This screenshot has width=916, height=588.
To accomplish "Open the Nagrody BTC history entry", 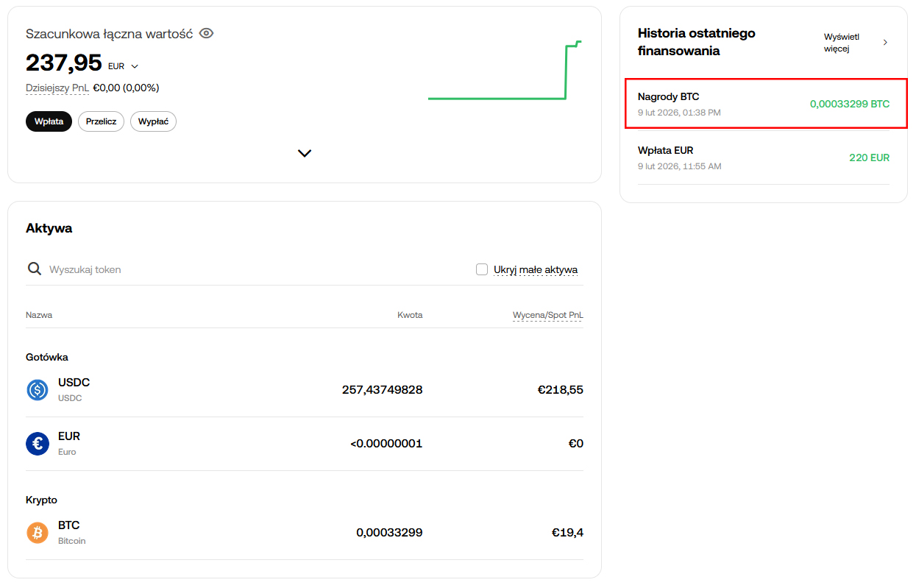I will coord(763,104).
